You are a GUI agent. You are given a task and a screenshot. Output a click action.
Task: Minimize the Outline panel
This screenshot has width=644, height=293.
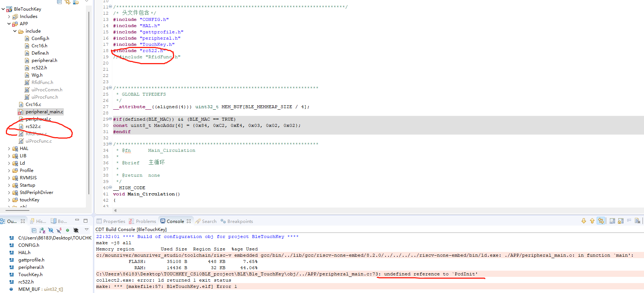point(77,220)
